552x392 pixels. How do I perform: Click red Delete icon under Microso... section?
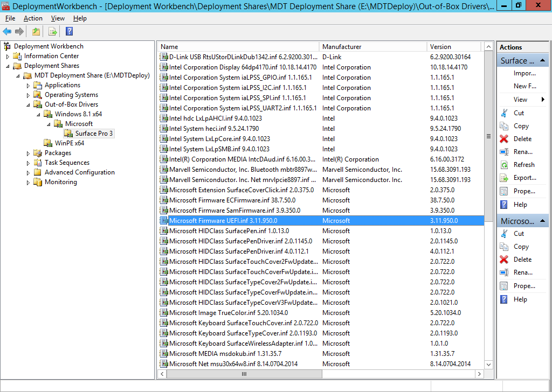[x=504, y=260]
